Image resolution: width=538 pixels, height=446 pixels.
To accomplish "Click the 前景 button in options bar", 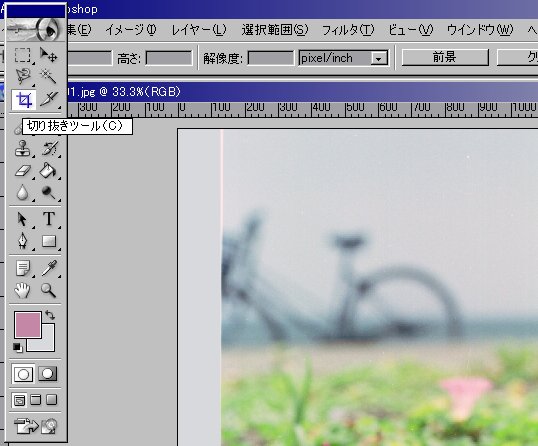I will 445,57.
